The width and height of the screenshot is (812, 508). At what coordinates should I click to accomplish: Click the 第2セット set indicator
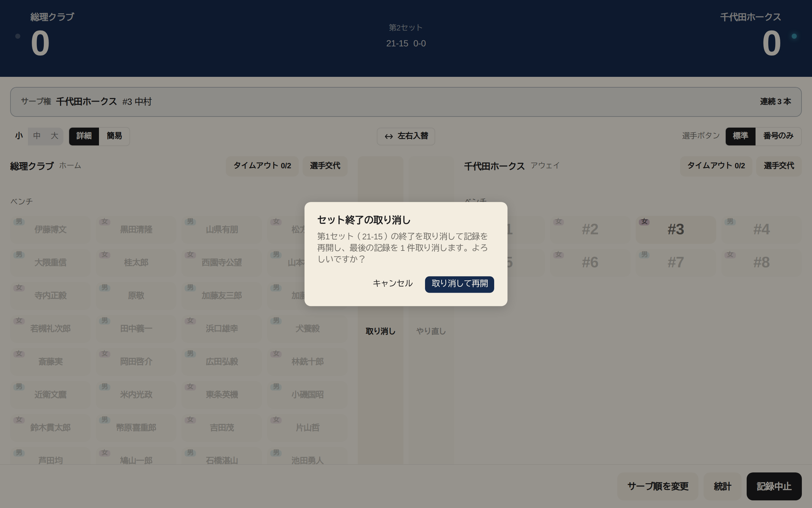coord(406,28)
